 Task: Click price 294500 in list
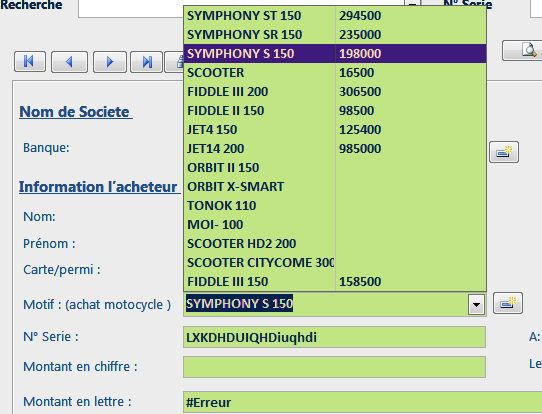pyautogui.click(x=360, y=16)
